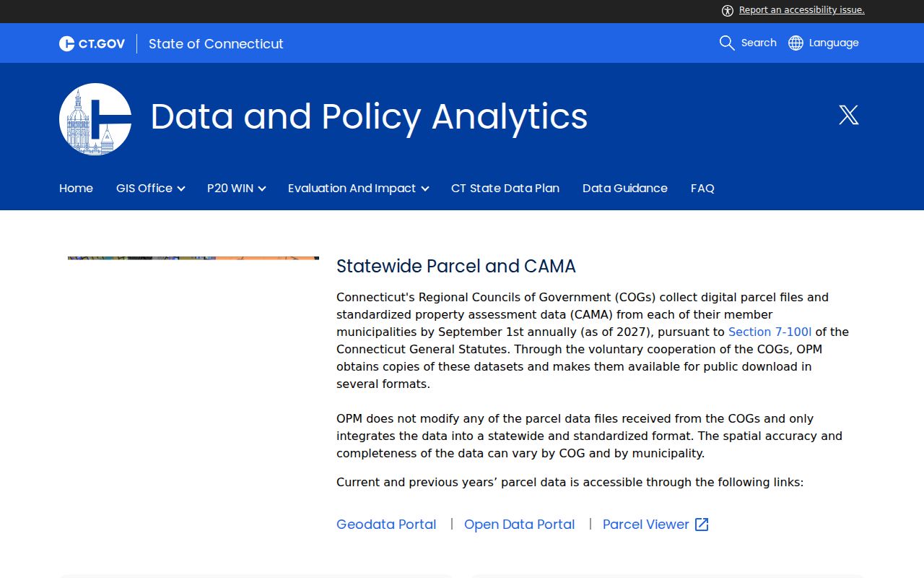
Task: Go to the Home menu item
Action: 76,189
